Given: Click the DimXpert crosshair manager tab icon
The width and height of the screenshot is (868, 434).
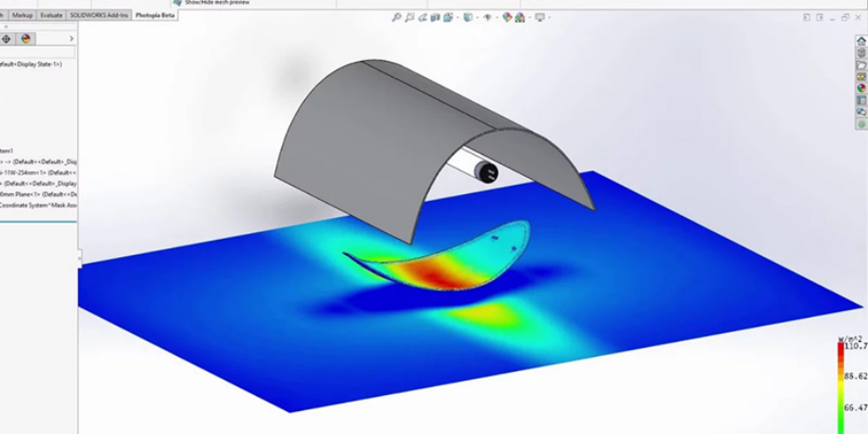Looking at the screenshot, I should tap(7, 39).
